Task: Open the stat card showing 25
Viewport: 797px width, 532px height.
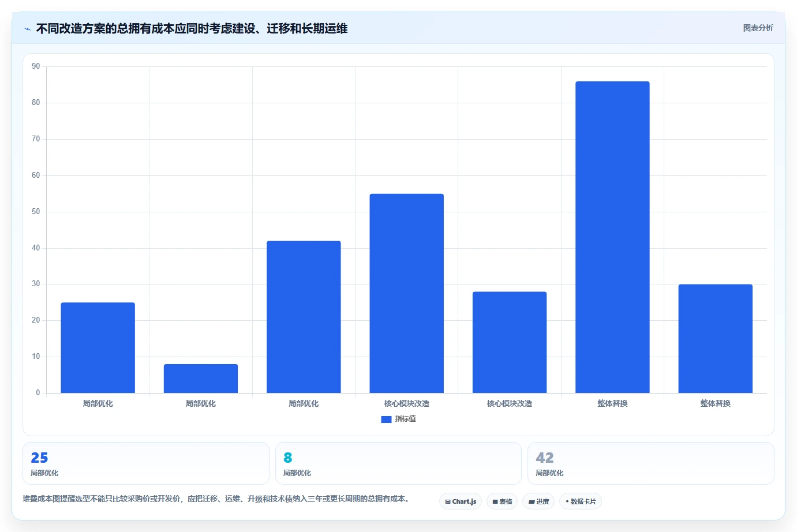Action: click(x=146, y=463)
